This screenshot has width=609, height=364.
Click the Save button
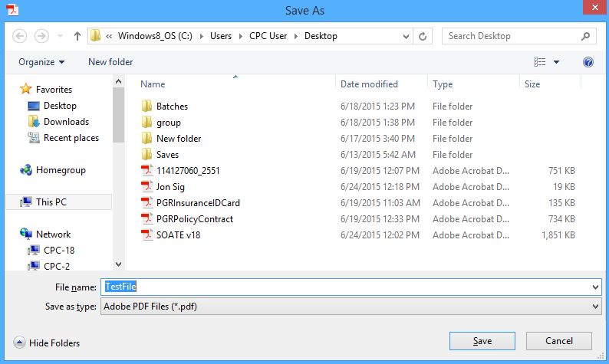[482, 341]
